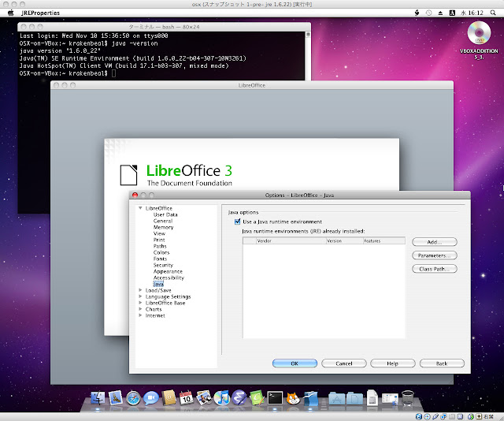The height and width of the screenshot is (421, 504).
Task: Click the Back button
Action: 442,363
